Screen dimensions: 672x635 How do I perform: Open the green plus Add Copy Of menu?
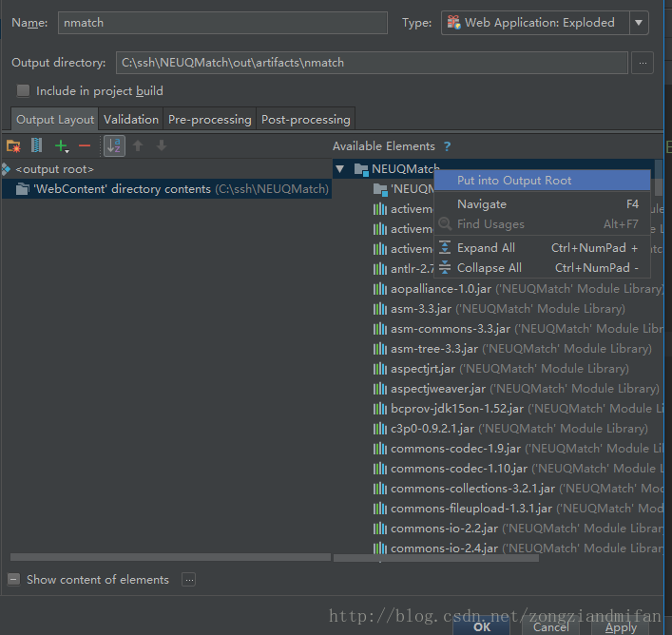click(x=62, y=146)
